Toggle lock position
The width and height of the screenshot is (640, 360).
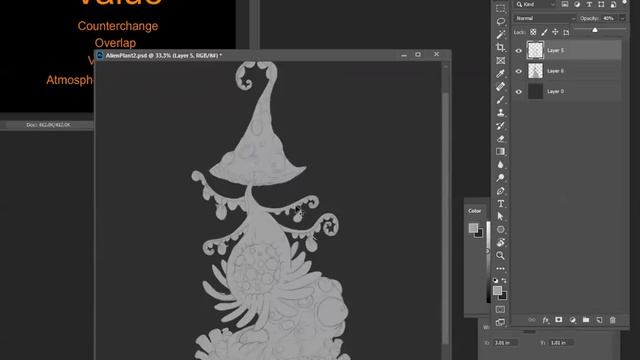pyautogui.click(x=555, y=32)
